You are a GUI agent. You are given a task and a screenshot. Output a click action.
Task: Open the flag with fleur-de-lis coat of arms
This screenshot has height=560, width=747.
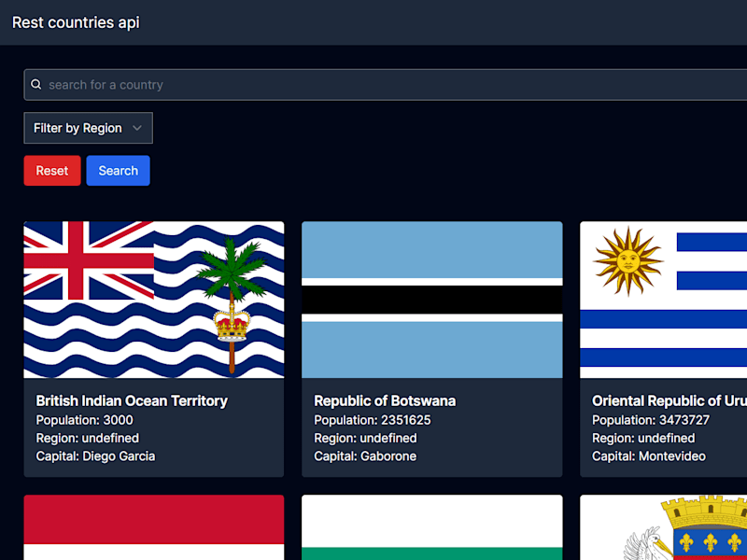tap(664, 527)
